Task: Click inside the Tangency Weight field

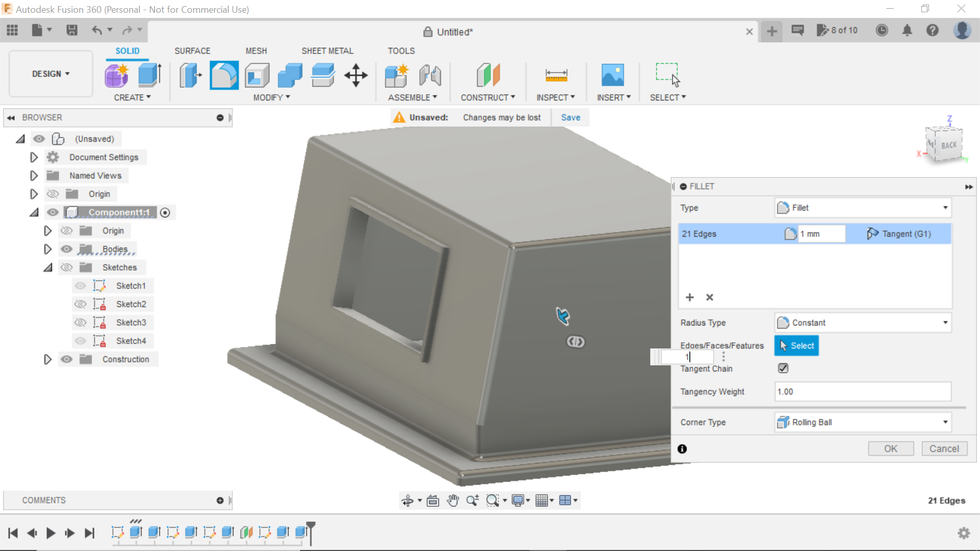Action: click(862, 391)
